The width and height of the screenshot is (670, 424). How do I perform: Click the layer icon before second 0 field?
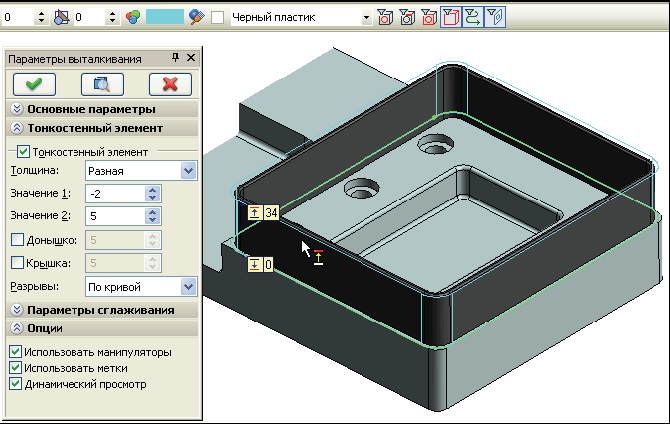tap(62, 17)
